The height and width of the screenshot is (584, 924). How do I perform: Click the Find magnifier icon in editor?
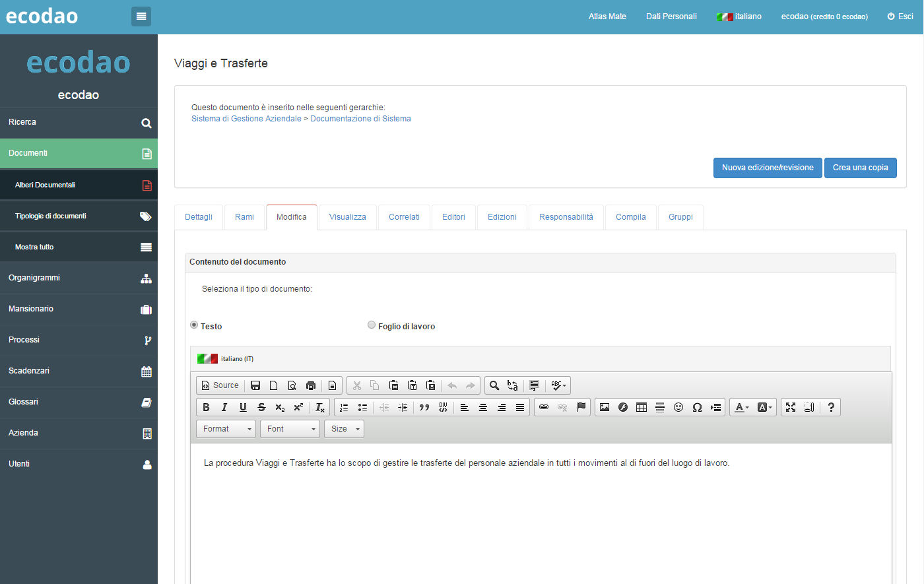494,385
